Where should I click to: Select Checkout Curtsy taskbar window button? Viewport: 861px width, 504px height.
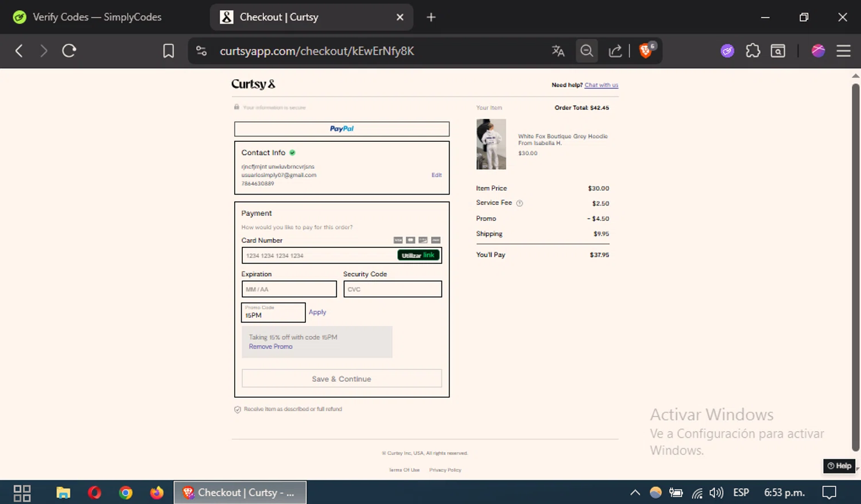coord(240,493)
